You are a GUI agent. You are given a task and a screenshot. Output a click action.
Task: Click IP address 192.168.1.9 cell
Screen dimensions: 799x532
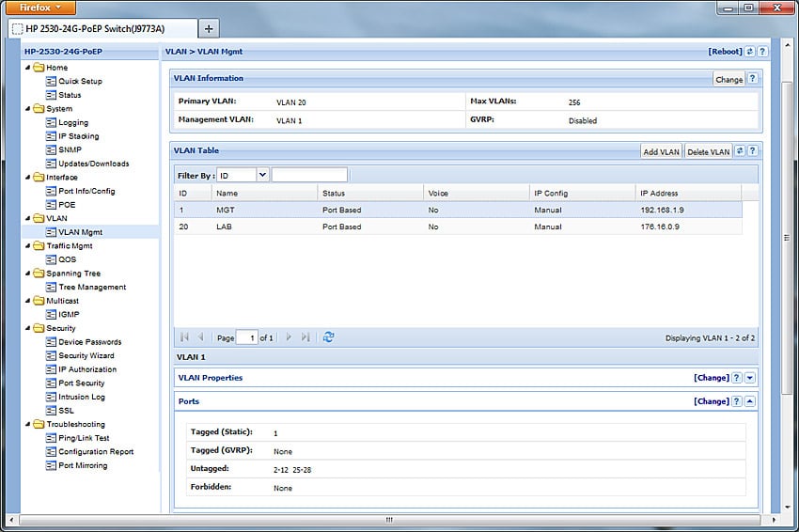(662, 210)
